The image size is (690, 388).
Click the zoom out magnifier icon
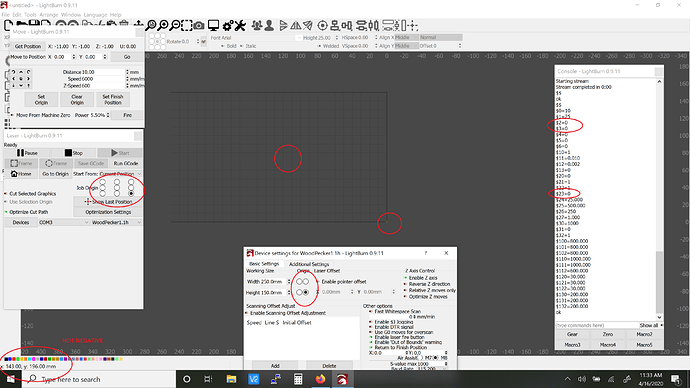pos(175,26)
